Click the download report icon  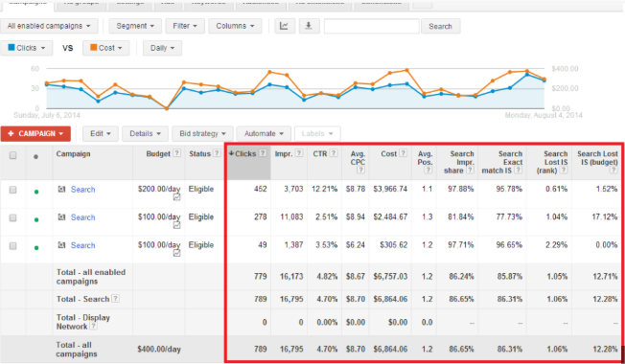309,26
